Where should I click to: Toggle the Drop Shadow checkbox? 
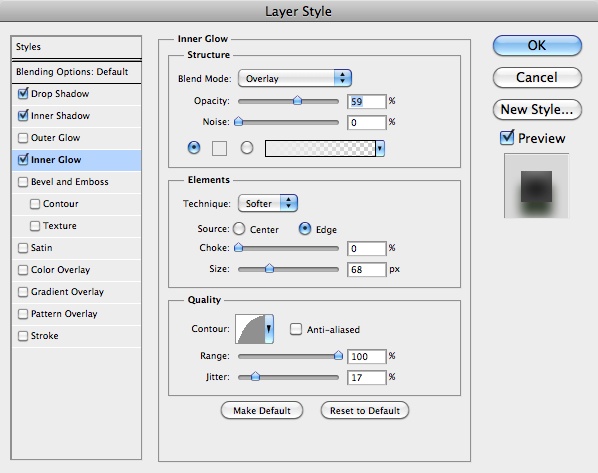(x=23, y=93)
